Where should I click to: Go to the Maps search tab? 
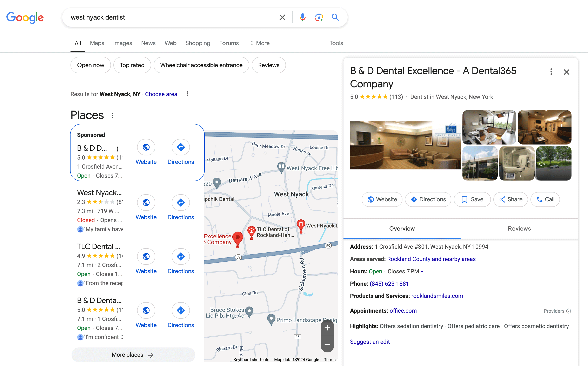(97, 43)
